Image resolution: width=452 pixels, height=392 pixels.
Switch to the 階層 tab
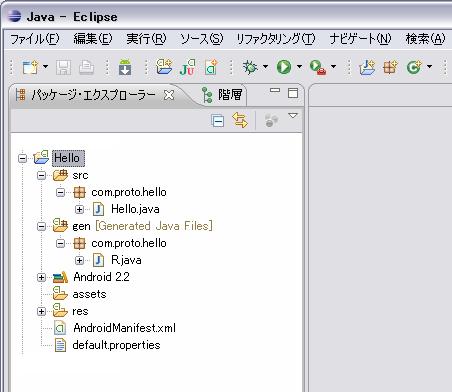(x=222, y=95)
